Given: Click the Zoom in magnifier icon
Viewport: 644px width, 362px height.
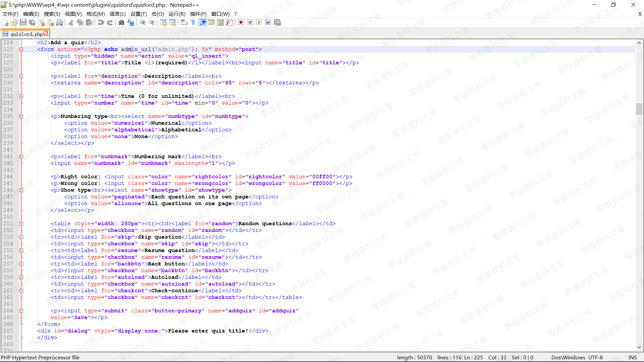Looking at the screenshot, I should 142,22.
